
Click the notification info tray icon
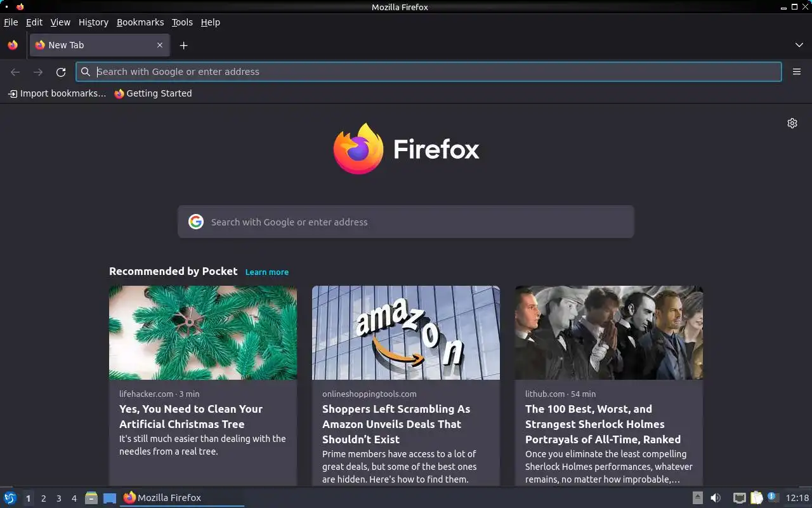(773, 497)
